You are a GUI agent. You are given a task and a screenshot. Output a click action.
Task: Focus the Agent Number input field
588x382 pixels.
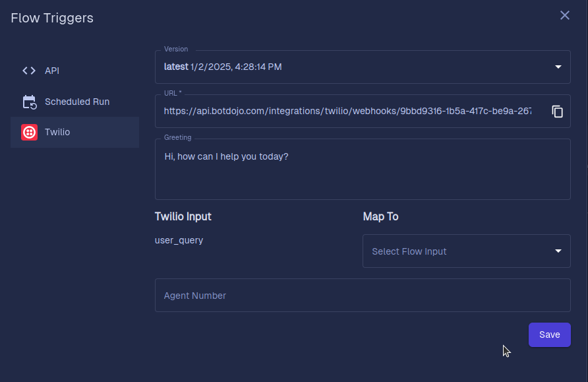coord(363,296)
